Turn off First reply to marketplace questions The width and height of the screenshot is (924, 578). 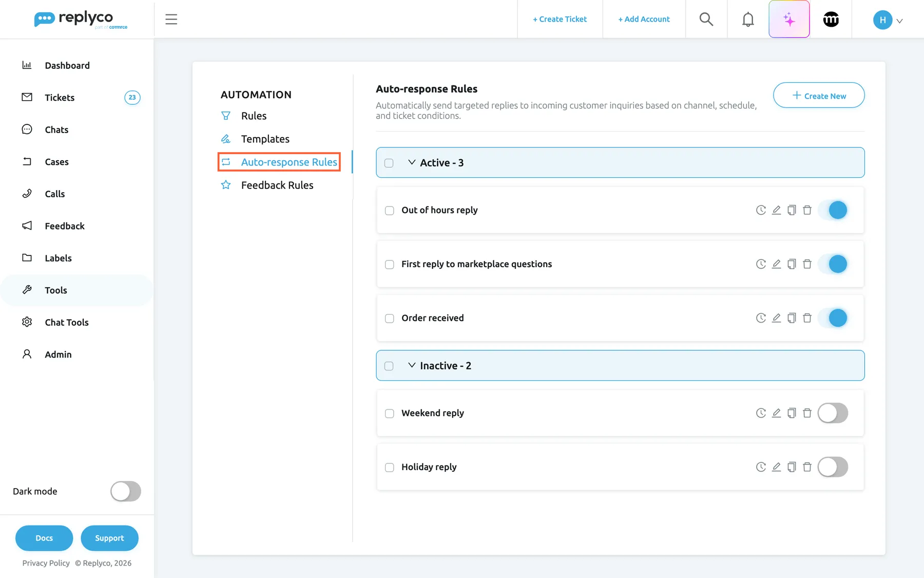833,264
